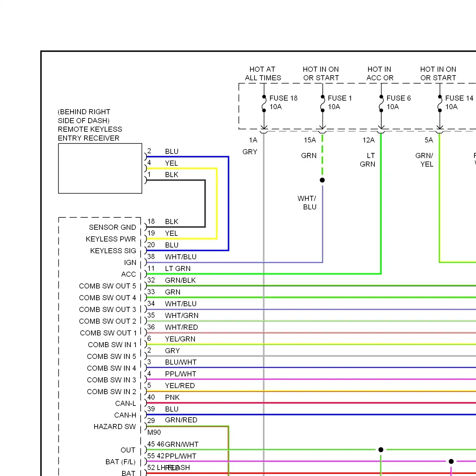Image resolution: width=476 pixels, height=476 pixels.
Task: Click the splice dot on the PPL/WHT wire
Action: pyautogui.click(x=451, y=461)
